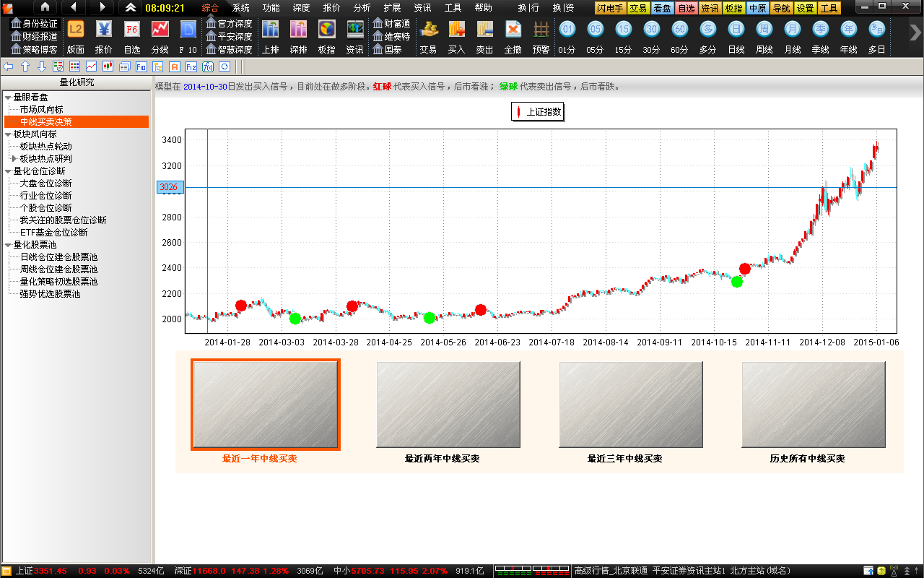Expand the 板块热点研判 tree node
Image resolution: width=924 pixels, height=578 pixels.
click(x=14, y=159)
